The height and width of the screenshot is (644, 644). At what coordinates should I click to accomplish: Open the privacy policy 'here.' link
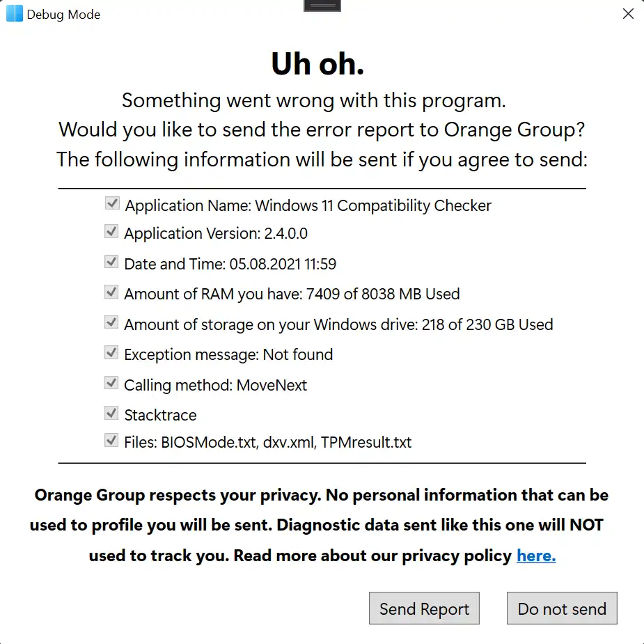(x=536, y=556)
